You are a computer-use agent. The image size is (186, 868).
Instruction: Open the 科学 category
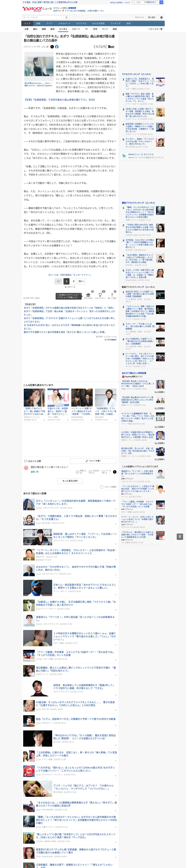(95, 29)
